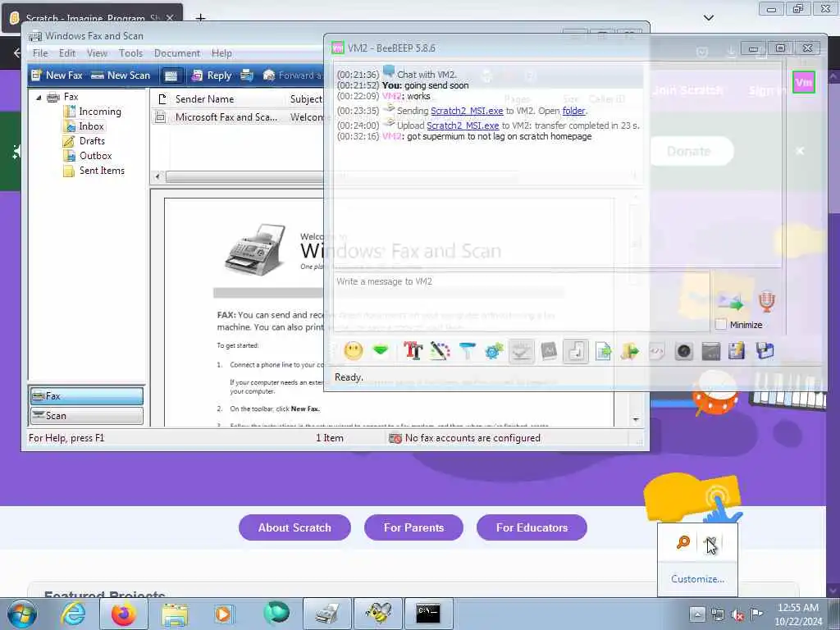Open the BeeBEEP bee icon on the taskbar

[378, 614]
